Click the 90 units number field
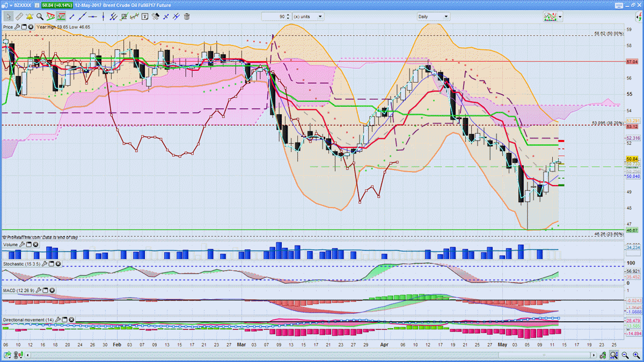Image resolution: width=644 pixels, height=362 pixels. tap(274, 17)
